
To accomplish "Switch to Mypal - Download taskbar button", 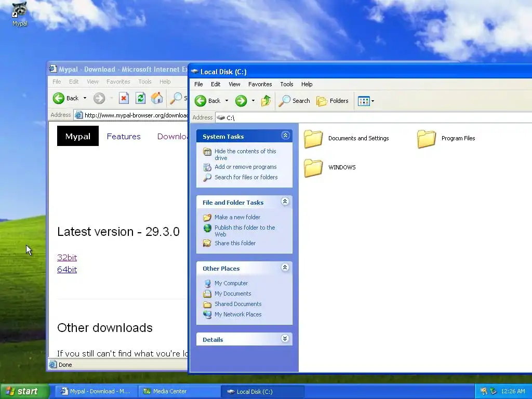I will click(x=96, y=391).
